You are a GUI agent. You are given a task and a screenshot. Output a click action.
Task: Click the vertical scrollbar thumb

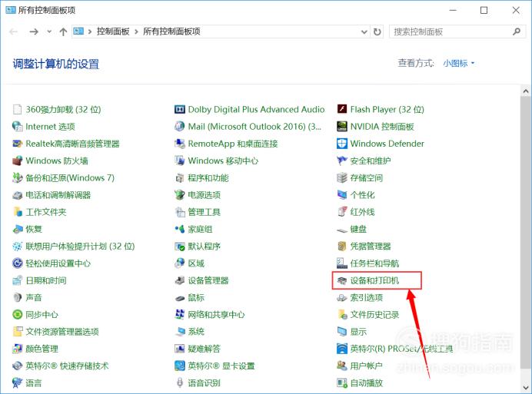[x=526, y=232]
